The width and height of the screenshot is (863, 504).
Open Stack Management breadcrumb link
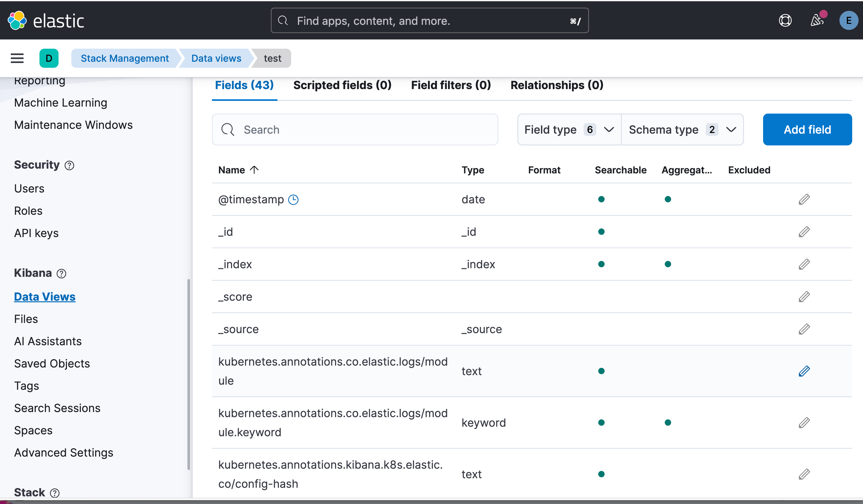(x=125, y=58)
